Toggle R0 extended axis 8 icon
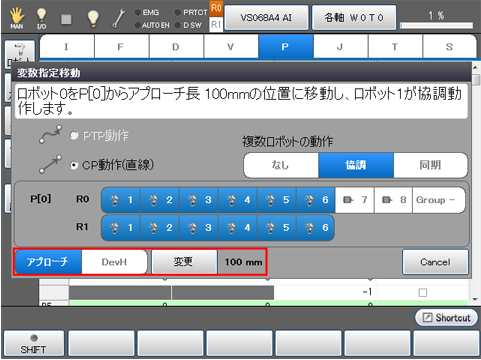 click(x=394, y=200)
